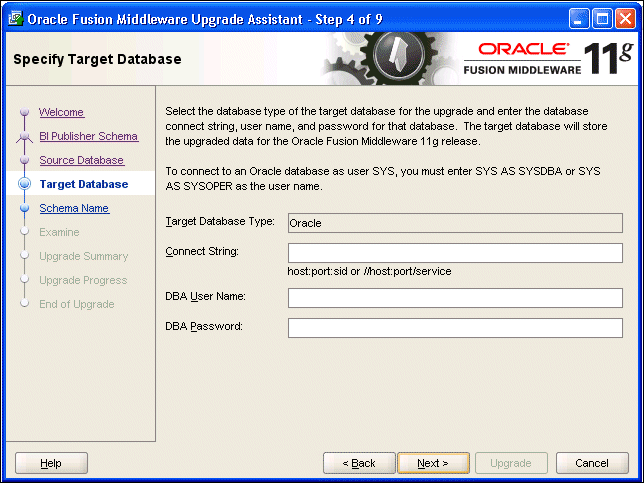This screenshot has width=644, height=483.
Task: Click the Target Database Type field showing Oracle
Action: 455,223
